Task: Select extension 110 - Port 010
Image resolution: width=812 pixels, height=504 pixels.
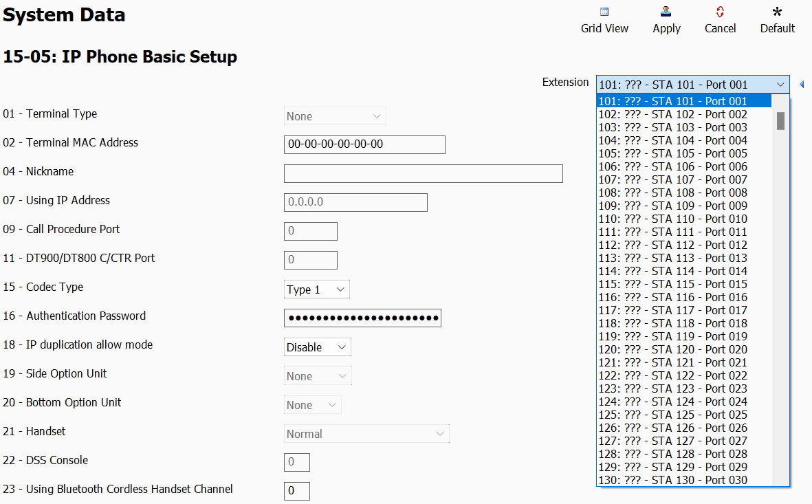Action: click(x=684, y=219)
